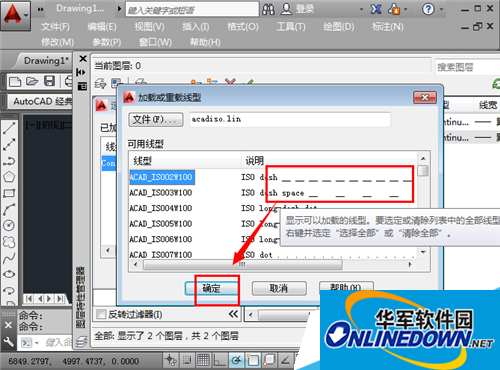Close the command line window X
The width and height of the screenshot is (500, 370).
point(8,325)
